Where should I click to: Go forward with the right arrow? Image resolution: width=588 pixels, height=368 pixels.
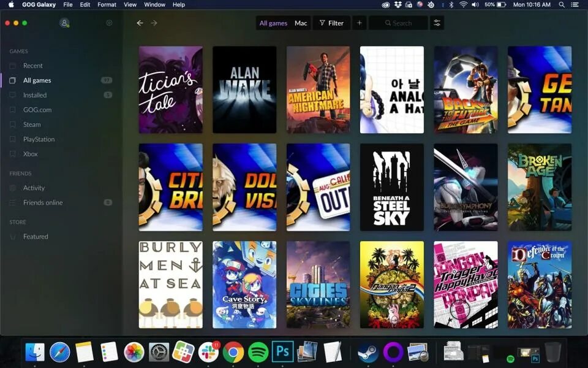click(154, 23)
